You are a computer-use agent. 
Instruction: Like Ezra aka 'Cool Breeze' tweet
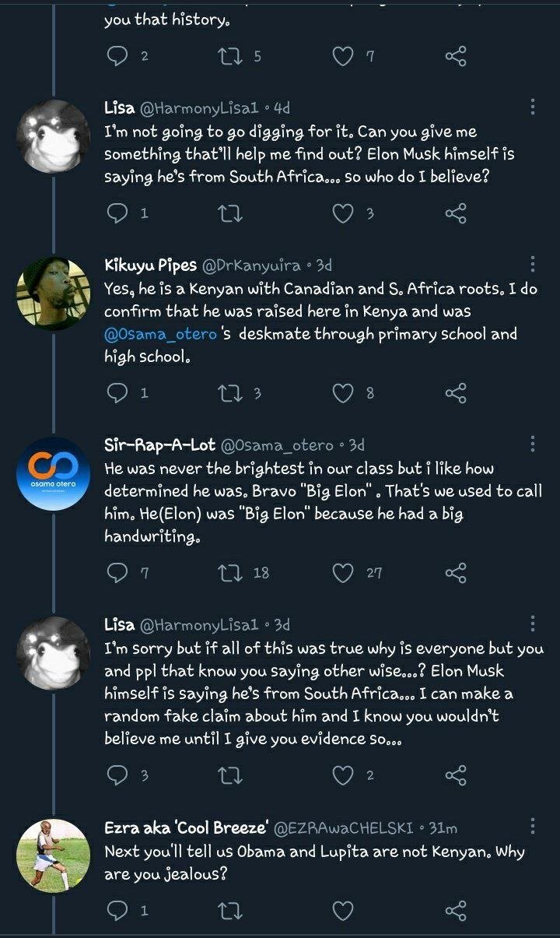pyautogui.click(x=343, y=909)
